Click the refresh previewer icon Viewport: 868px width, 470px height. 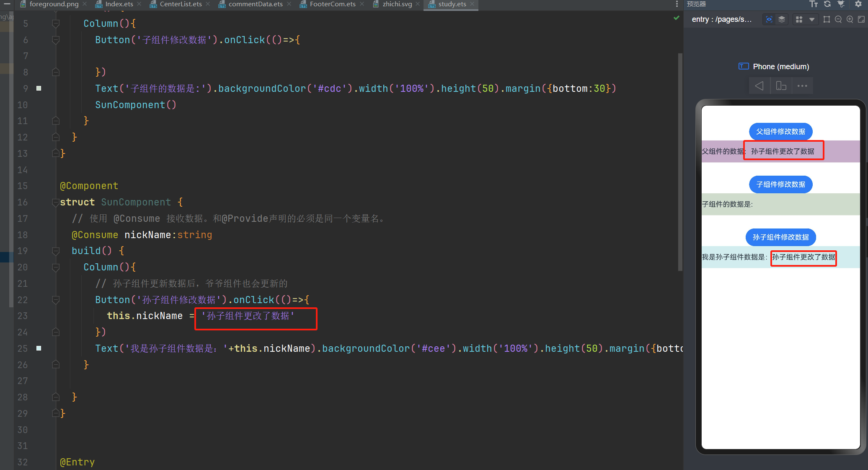coord(827,4)
